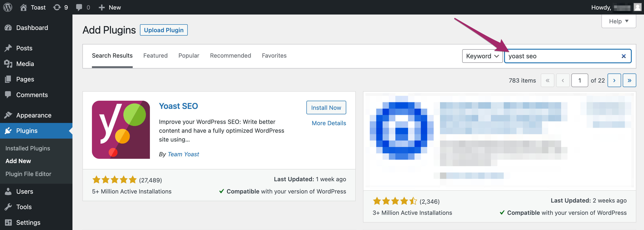Click the plus New icon
The height and width of the screenshot is (230, 644).
coord(101,7)
